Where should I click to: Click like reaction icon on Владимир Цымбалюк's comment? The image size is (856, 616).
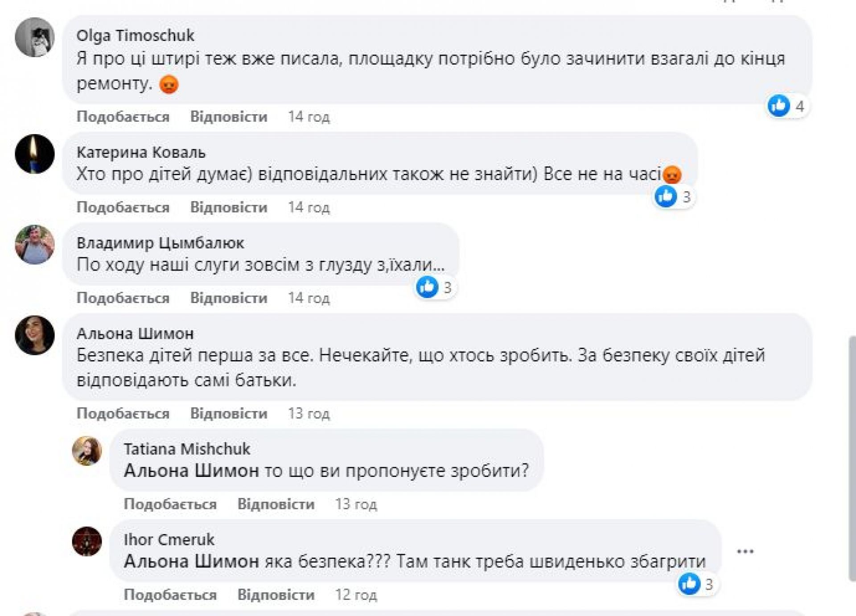coord(427,287)
